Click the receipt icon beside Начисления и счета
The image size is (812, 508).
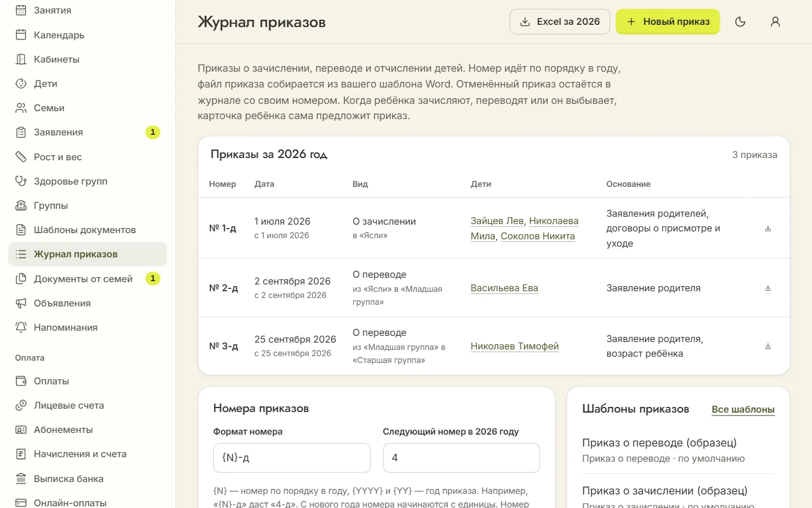click(x=21, y=454)
